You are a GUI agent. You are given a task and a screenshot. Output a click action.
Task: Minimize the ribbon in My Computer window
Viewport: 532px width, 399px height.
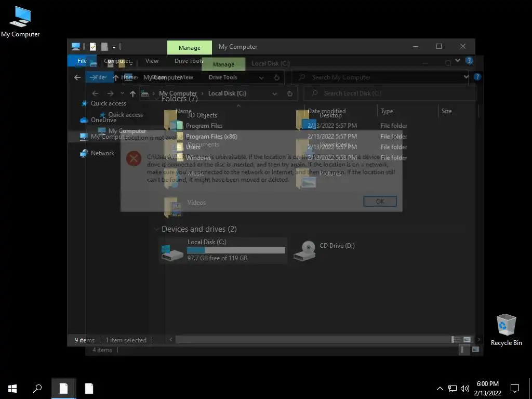(x=457, y=60)
